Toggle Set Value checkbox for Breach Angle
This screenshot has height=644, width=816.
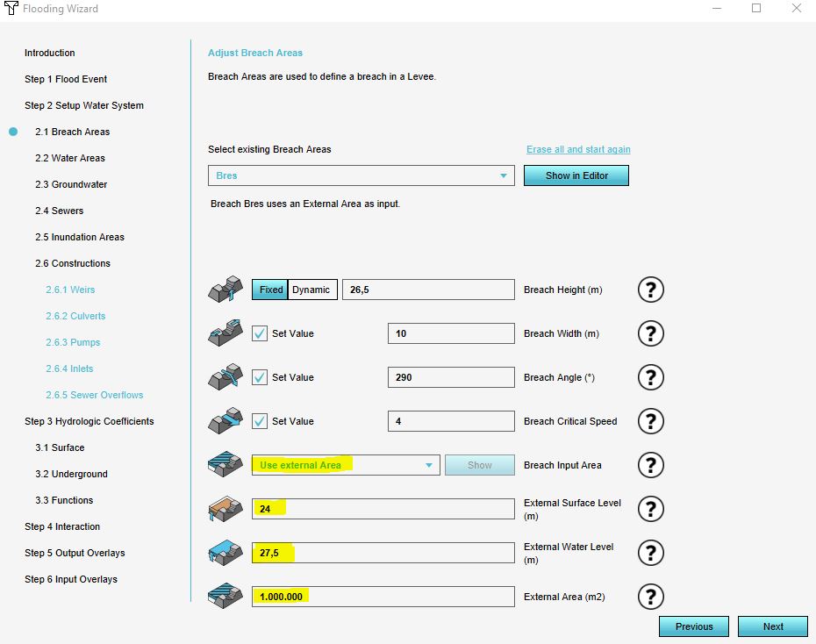[x=260, y=377]
